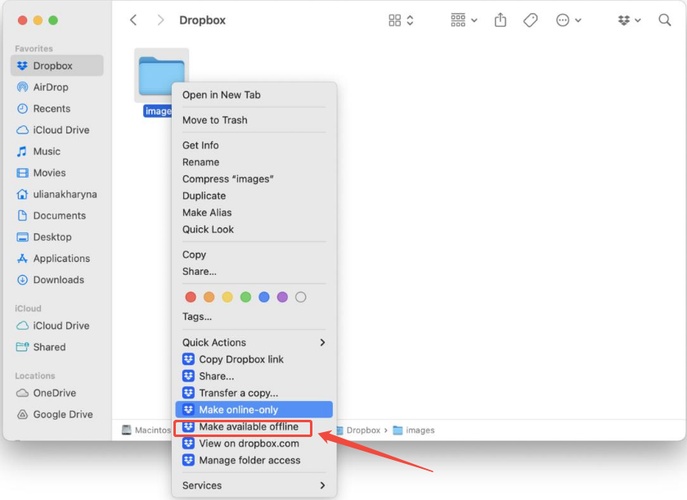The height and width of the screenshot is (500, 687).
Task: Apply the orange tag color
Action: click(209, 297)
